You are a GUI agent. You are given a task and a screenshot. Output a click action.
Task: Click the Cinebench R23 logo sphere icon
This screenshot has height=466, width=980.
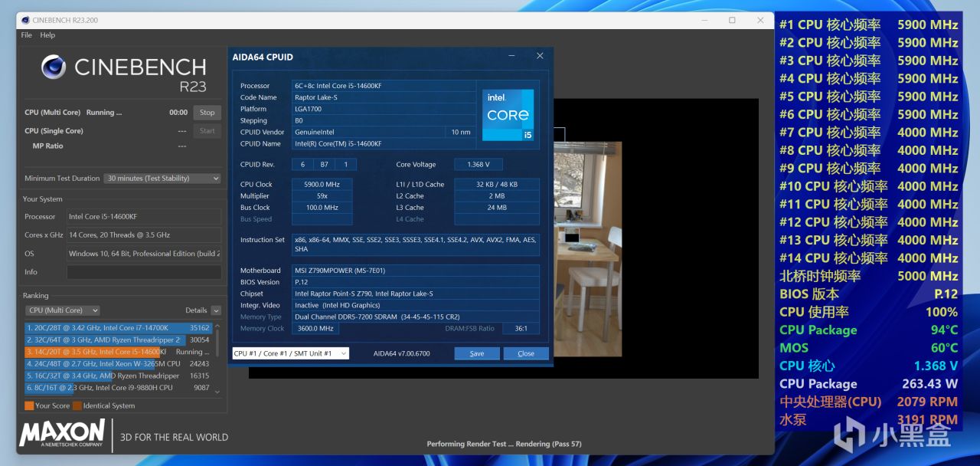point(54,67)
